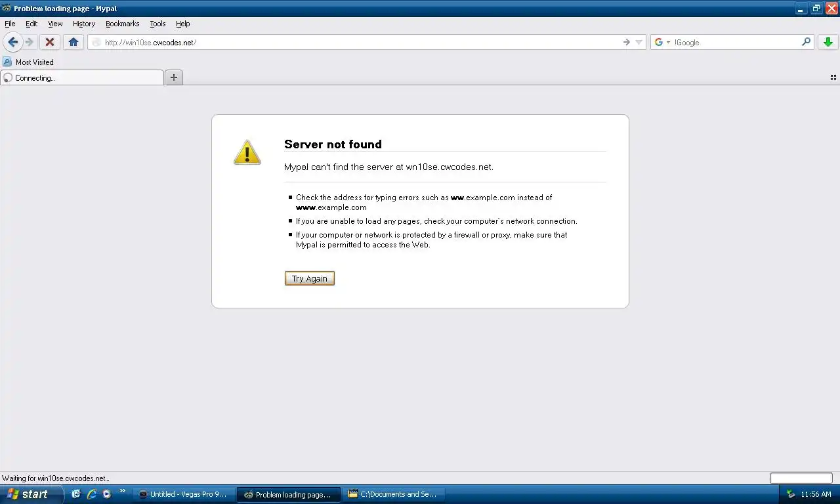840x504 pixels.
Task: Switch to C:\Documents and Se... taskbar button
Action: click(x=394, y=494)
